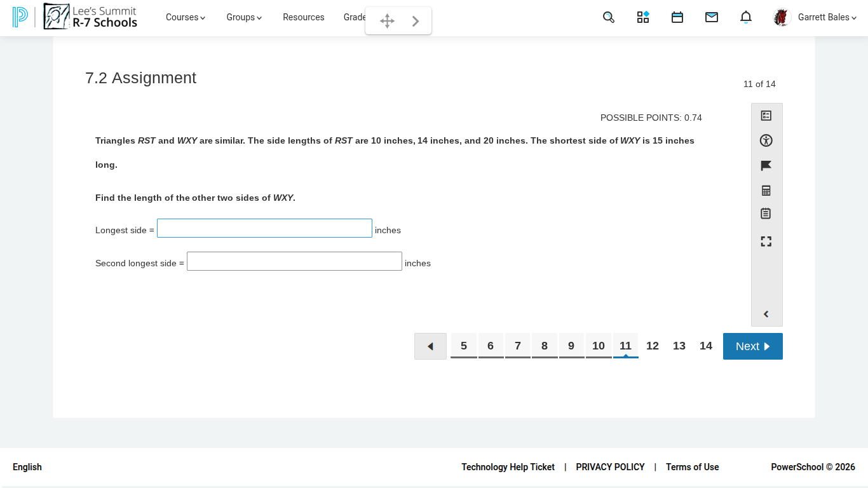Open the question review list icon
Viewport: 868px width, 488px height.
(766, 116)
